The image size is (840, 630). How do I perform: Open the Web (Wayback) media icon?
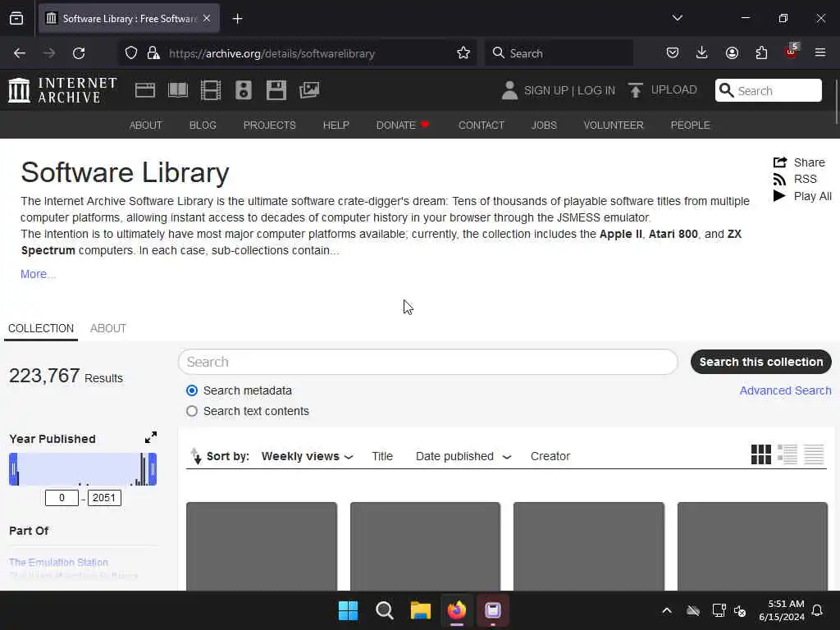coord(145,90)
